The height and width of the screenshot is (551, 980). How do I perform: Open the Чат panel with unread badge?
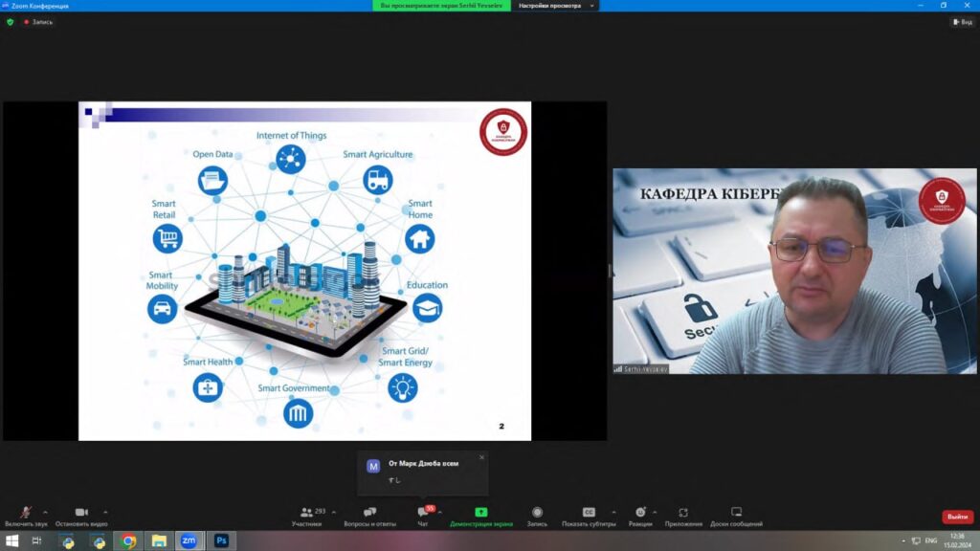pos(423,514)
